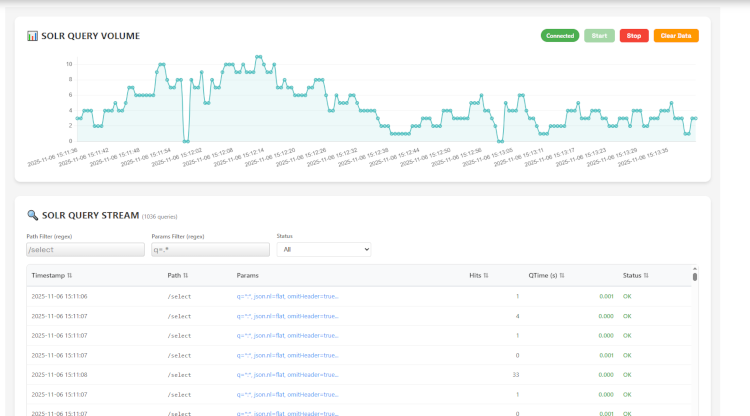Click the chart y-axis label 10

69,64
